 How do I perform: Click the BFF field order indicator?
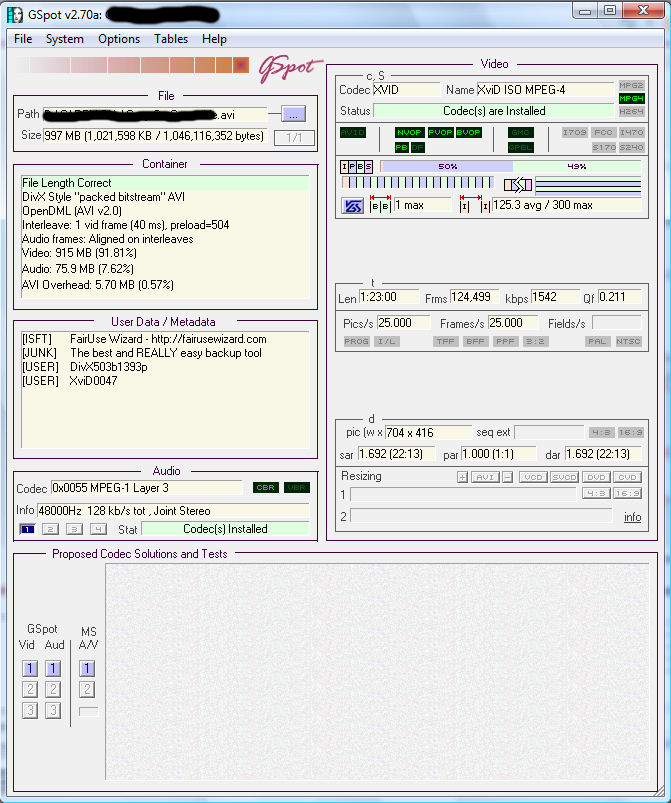pos(475,341)
